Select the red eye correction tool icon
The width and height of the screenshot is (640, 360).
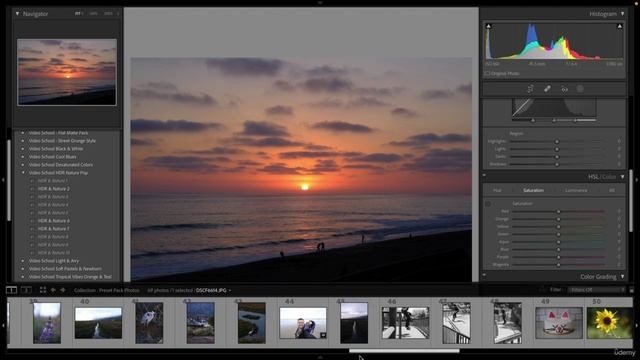(x=564, y=89)
